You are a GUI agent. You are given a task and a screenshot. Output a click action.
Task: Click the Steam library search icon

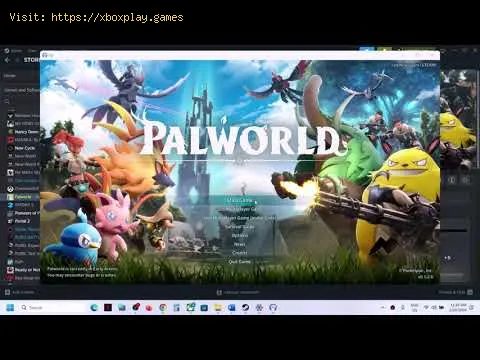coord(7,101)
